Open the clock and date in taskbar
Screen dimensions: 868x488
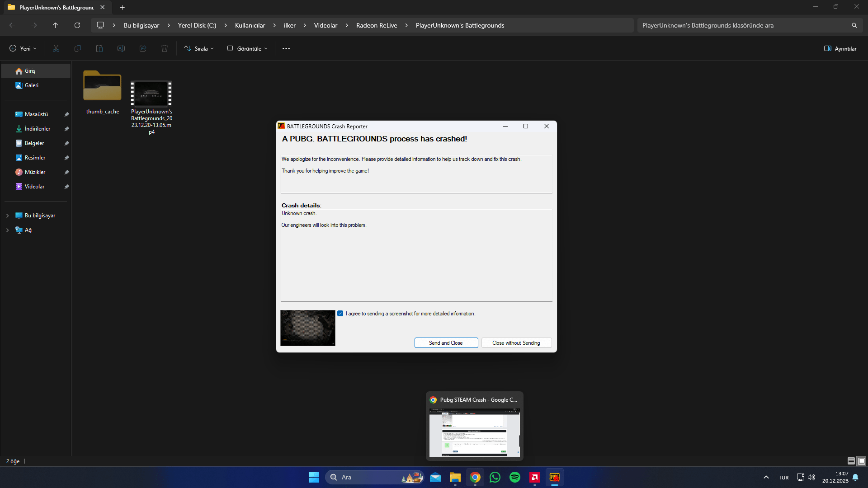click(835, 477)
